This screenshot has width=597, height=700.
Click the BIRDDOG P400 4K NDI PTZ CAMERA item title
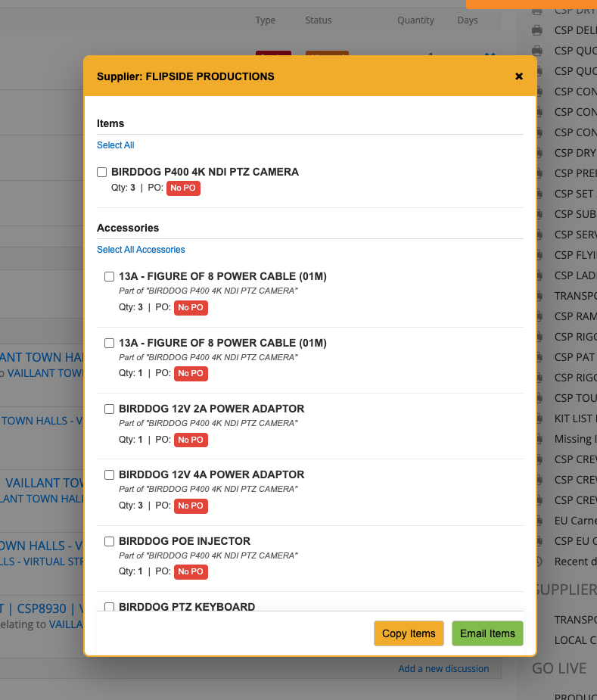205,172
